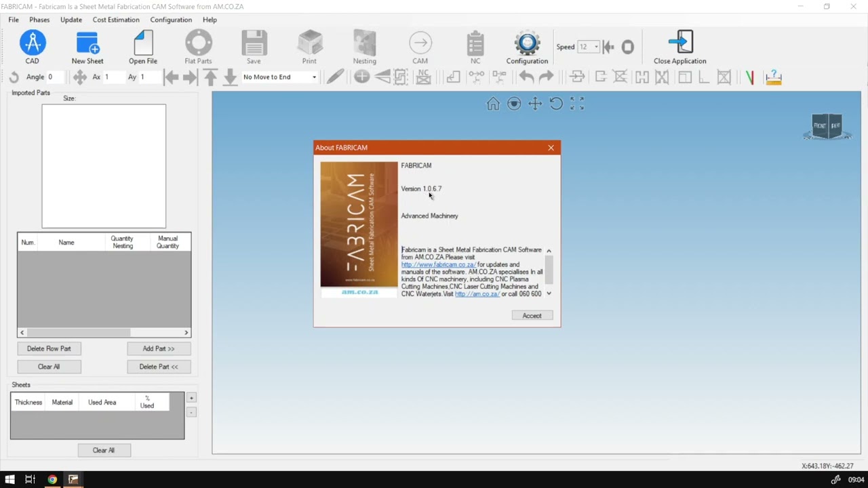Click the move-up arrow toolbar icon
This screenshot has height=488, width=868.
point(210,77)
